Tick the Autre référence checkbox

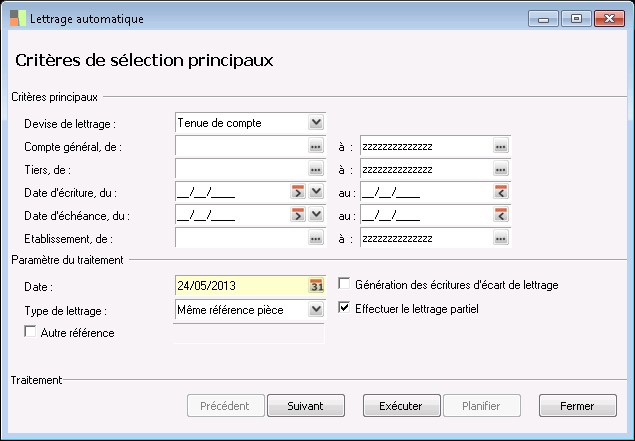click(30, 332)
